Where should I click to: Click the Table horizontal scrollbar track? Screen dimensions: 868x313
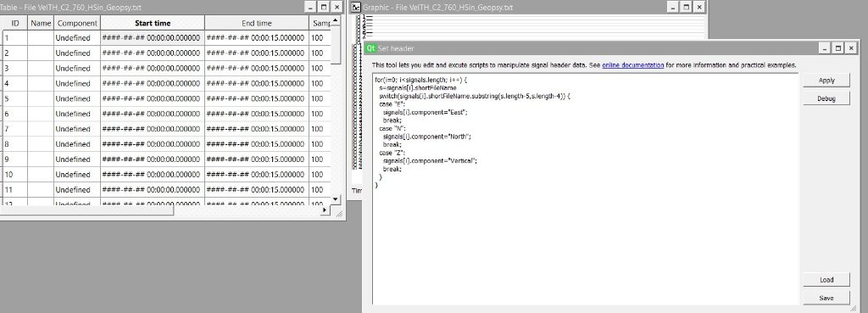[x=247, y=210]
